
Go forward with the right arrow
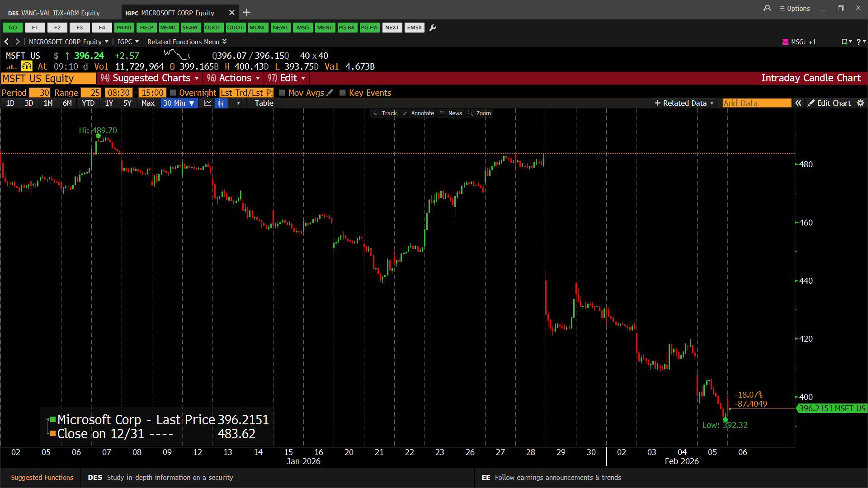tap(18, 42)
